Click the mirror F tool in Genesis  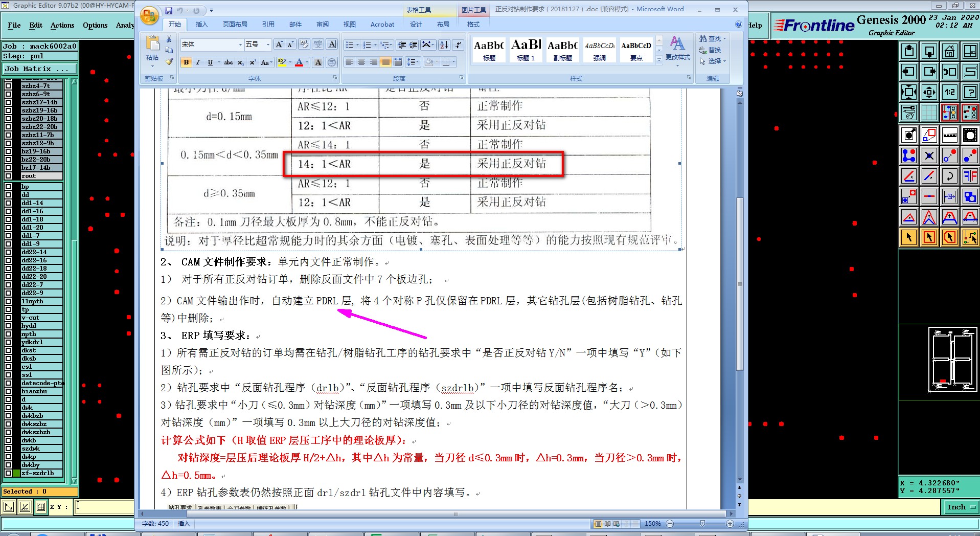[x=970, y=176]
